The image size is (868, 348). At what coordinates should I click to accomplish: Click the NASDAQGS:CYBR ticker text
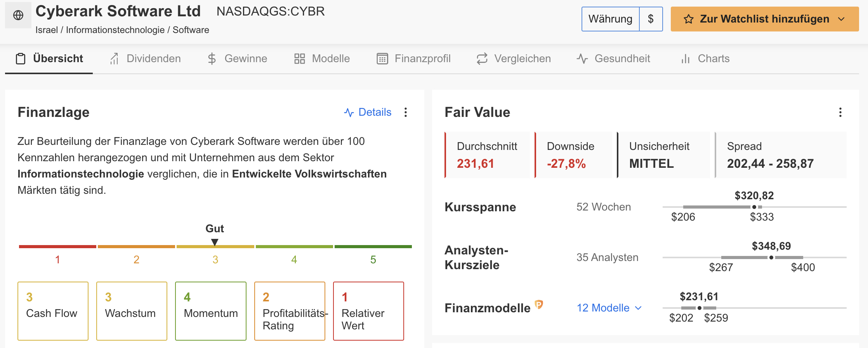click(x=271, y=12)
